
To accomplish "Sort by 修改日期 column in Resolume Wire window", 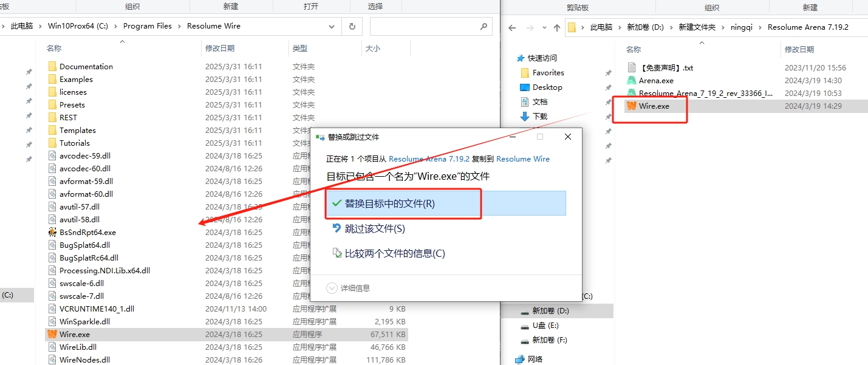I will pos(220,48).
